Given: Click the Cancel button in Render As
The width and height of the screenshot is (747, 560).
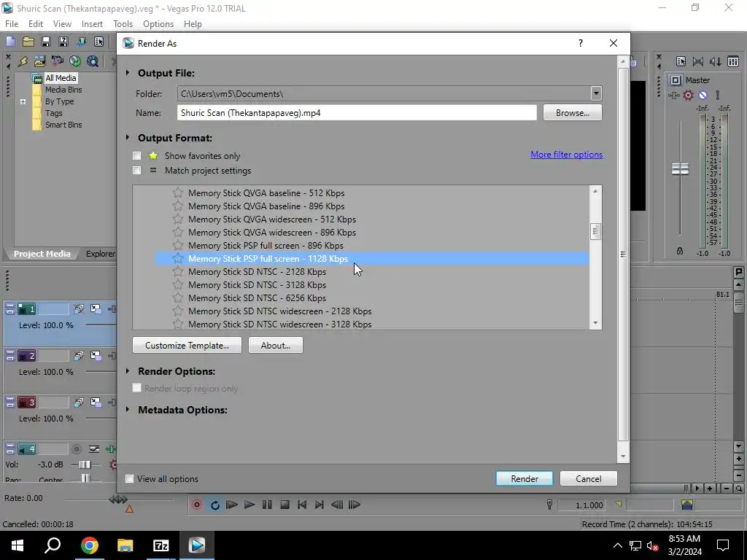Looking at the screenshot, I should pyautogui.click(x=589, y=478).
